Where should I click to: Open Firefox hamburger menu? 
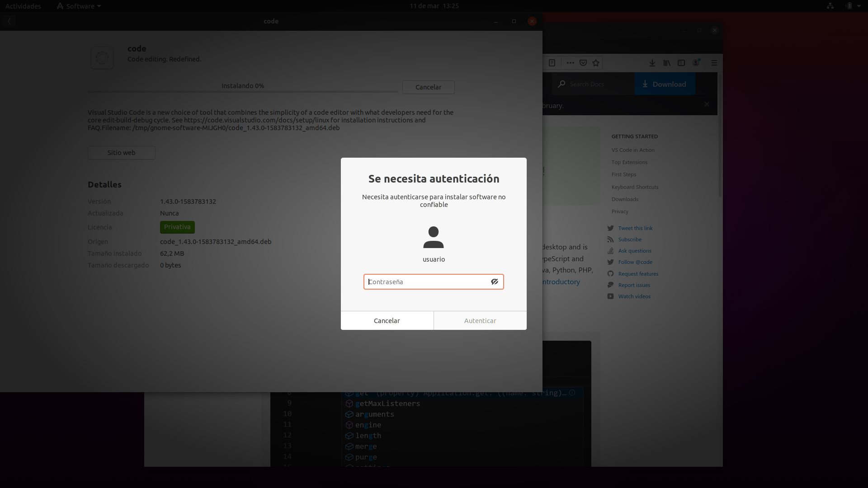(x=714, y=63)
